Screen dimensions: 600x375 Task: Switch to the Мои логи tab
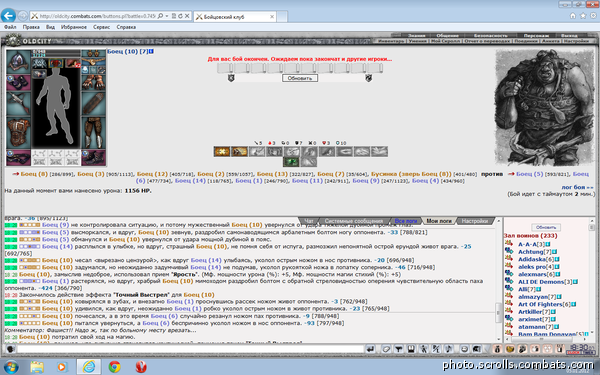tap(439, 221)
